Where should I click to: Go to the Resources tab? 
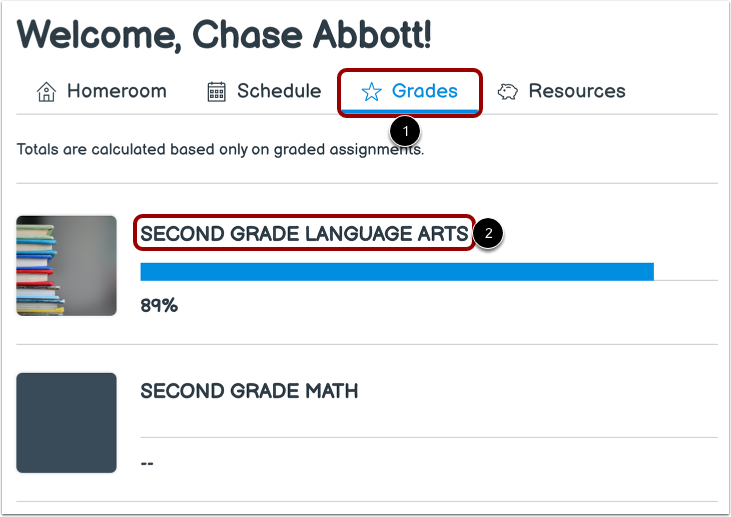click(576, 91)
